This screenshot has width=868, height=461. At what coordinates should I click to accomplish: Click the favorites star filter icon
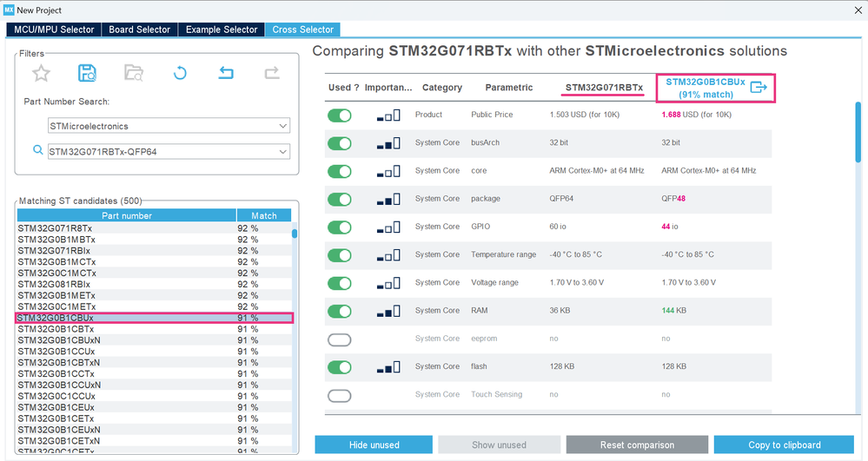click(41, 73)
